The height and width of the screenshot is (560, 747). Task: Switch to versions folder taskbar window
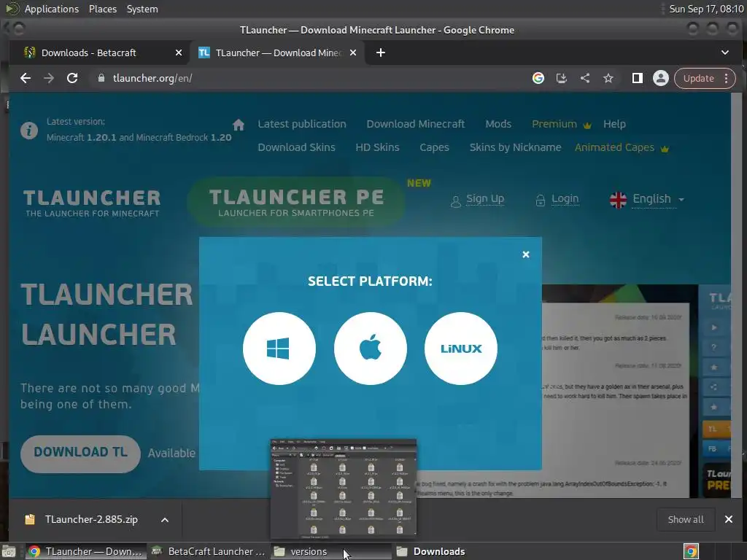(x=331, y=551)
